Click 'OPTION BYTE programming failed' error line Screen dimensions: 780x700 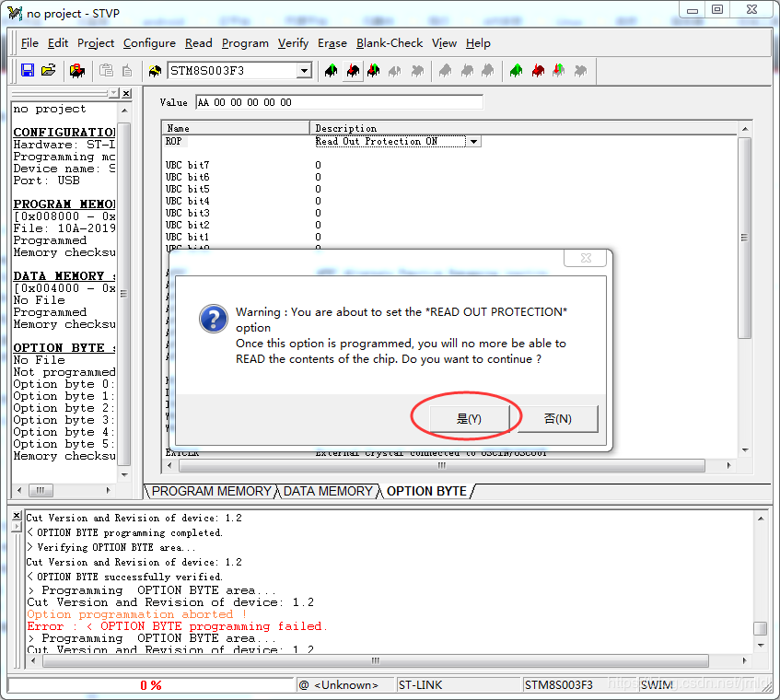pos(177,626)
